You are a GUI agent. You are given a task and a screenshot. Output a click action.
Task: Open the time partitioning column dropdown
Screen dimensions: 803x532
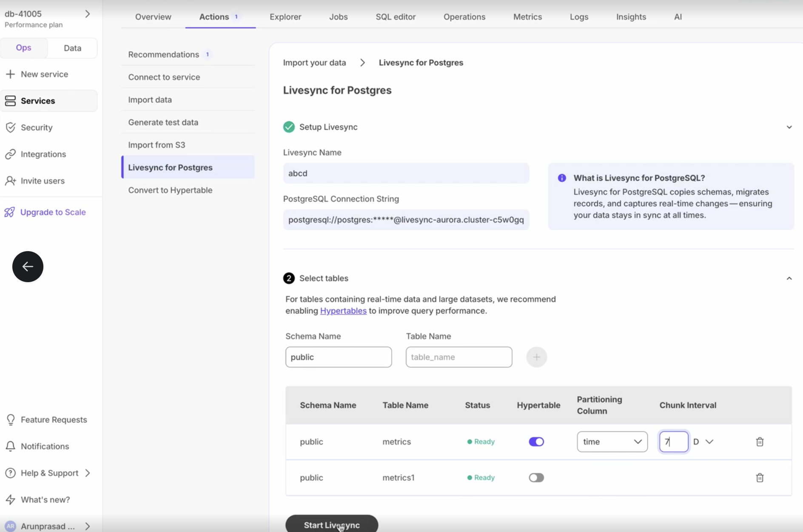[x=612, y=442]
